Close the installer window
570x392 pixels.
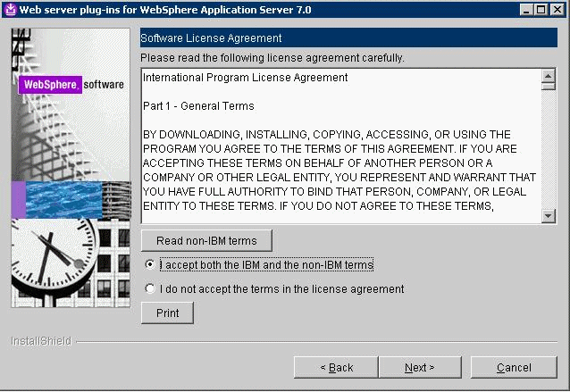(x=557, y=10)
